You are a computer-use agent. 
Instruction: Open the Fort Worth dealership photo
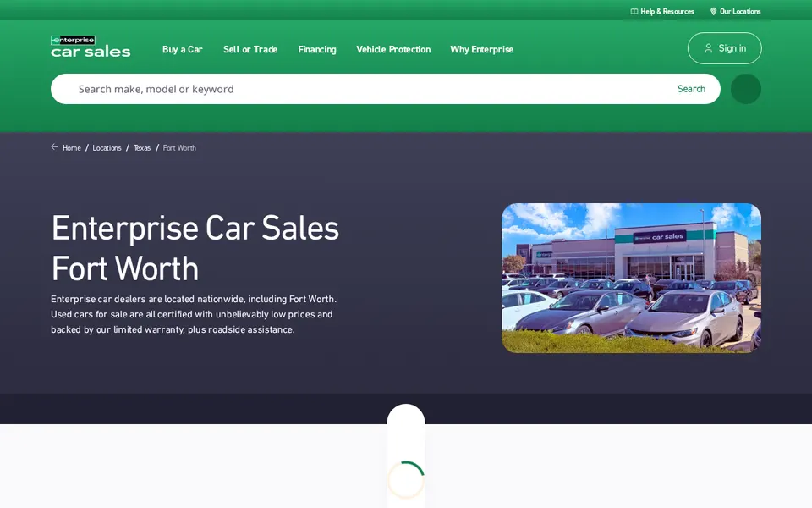(631, 278)
